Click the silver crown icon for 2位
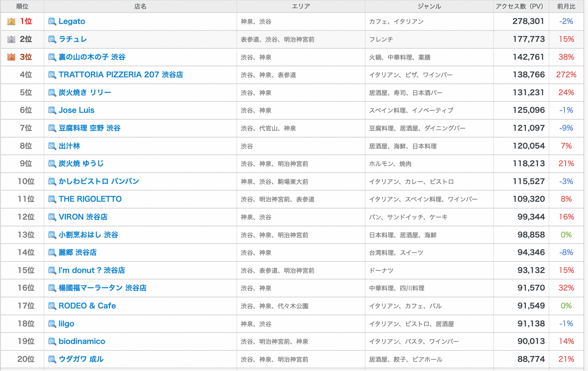The height and width of the screenshot is (371, 588). (x=11, y=39)
